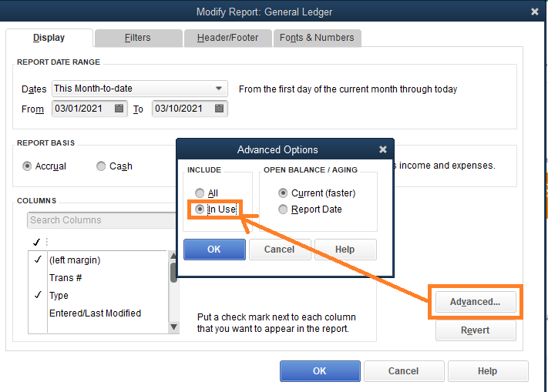Click the From date field 03/01/2021
Screen dimensions: 548x392
coord(89,109)
